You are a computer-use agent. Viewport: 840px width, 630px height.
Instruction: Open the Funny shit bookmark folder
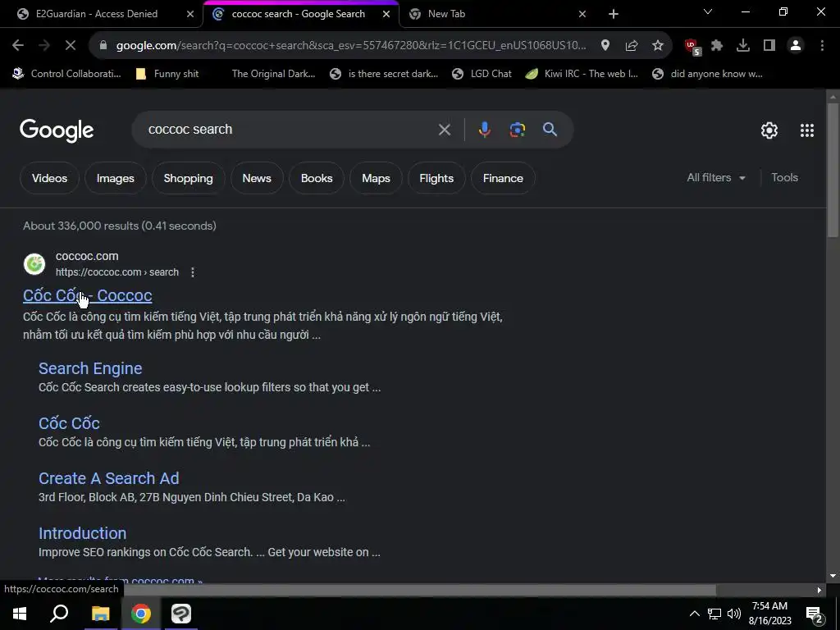point(167,74)
